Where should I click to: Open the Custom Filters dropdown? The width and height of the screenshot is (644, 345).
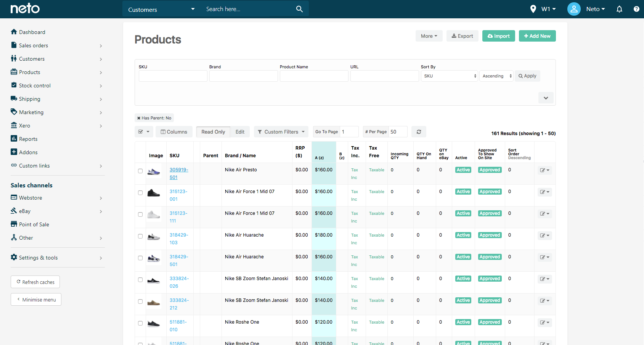pyautogui.click(x=281, y=132)
